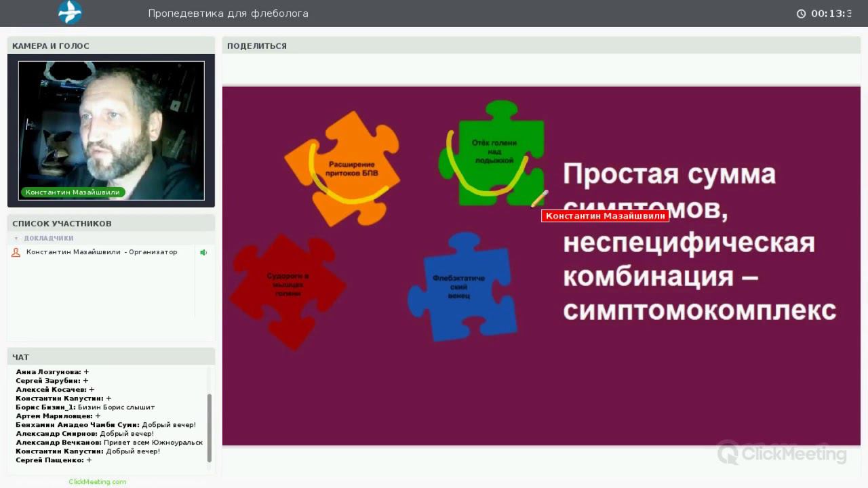The width and height of the screenshot is (868, 488).
Task: Click the chat scrollbar thumb
Action: (210, 428)
